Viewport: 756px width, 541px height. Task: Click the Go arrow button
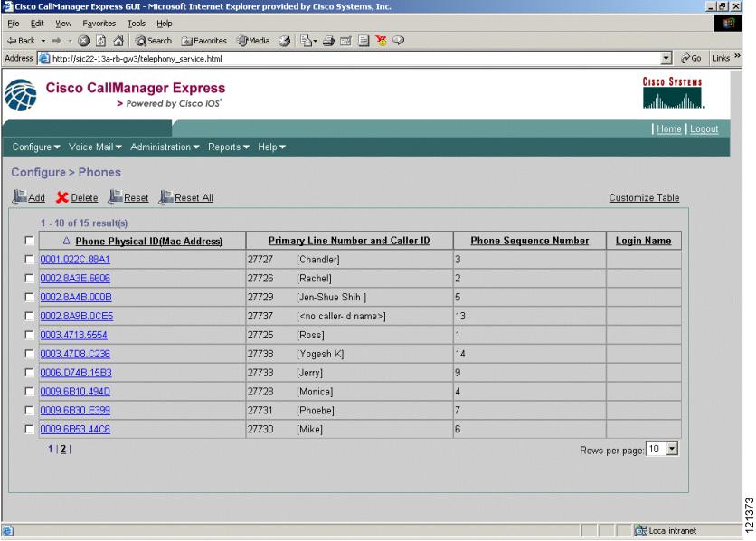tap(691, 58)
